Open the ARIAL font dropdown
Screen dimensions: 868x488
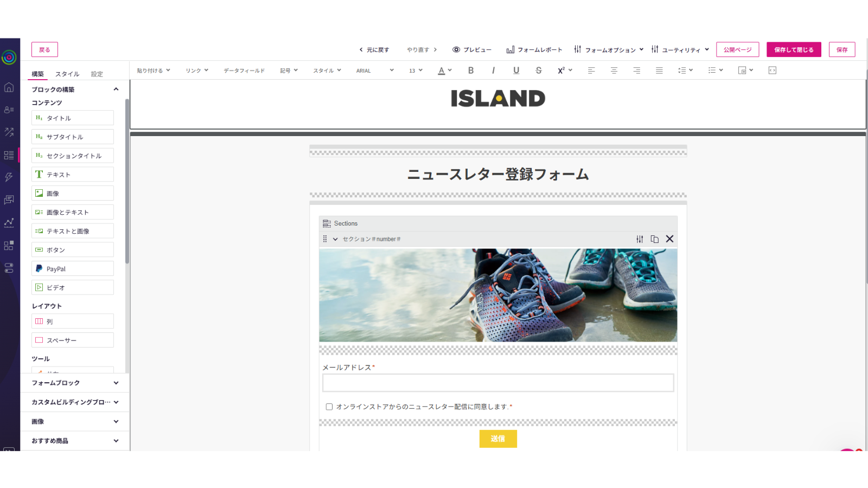click(375, 70)
